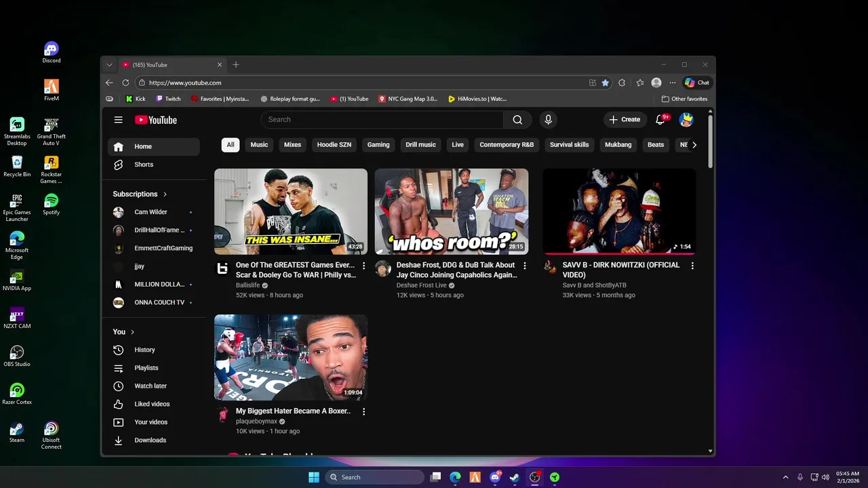Open Watch later in the sidebar
This screenshot has width=868, height=488.
coord(153,386)
